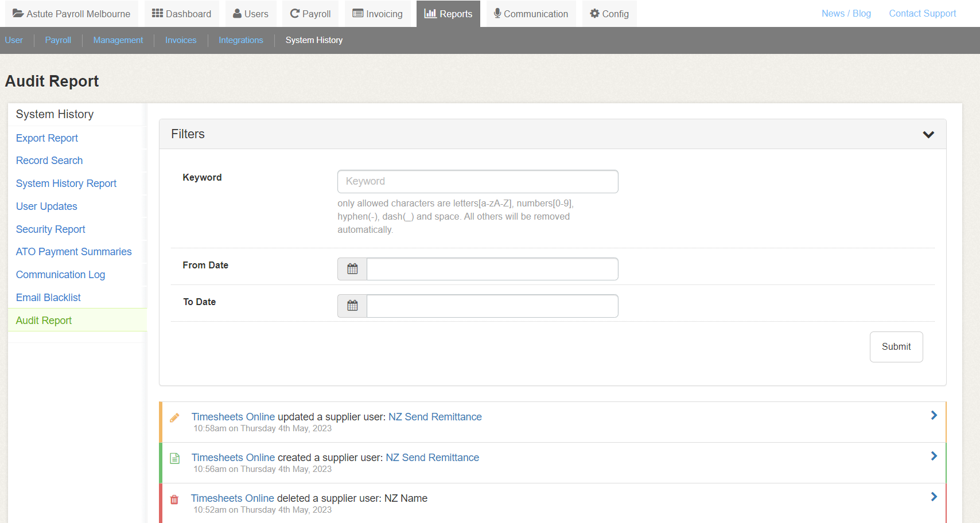
Task: Expand the updated supplier user entry arrow
Action: 934,415
